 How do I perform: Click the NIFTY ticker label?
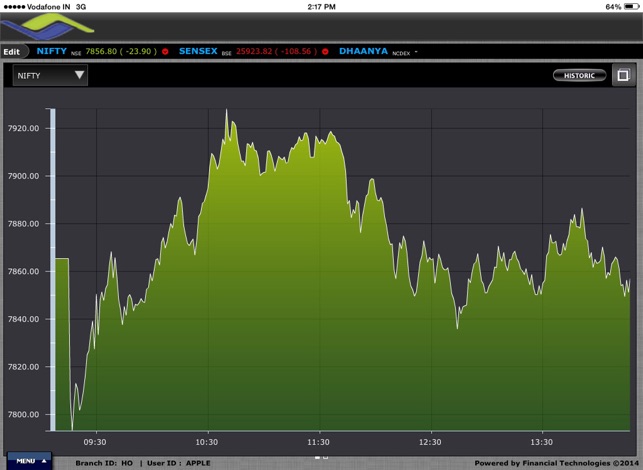coord(52,51)
